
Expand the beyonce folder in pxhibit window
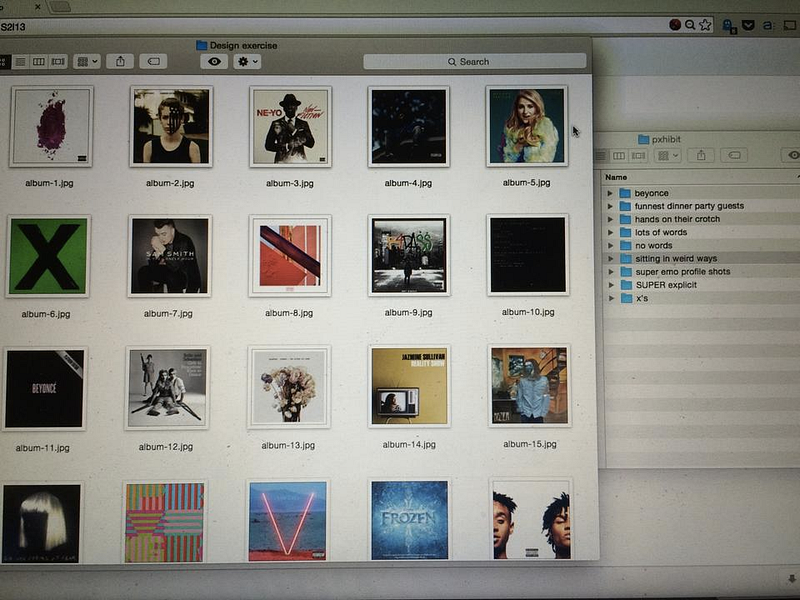coord(610,193)
